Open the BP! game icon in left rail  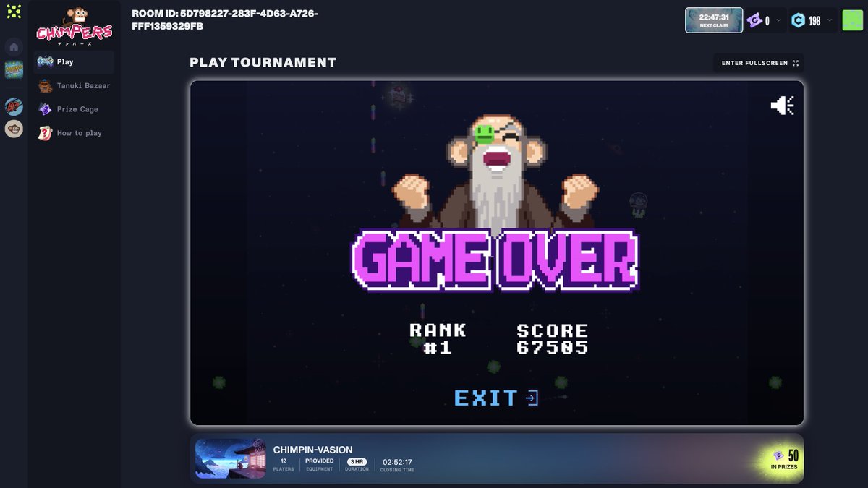pyautogui.click(x=14, y=106)
